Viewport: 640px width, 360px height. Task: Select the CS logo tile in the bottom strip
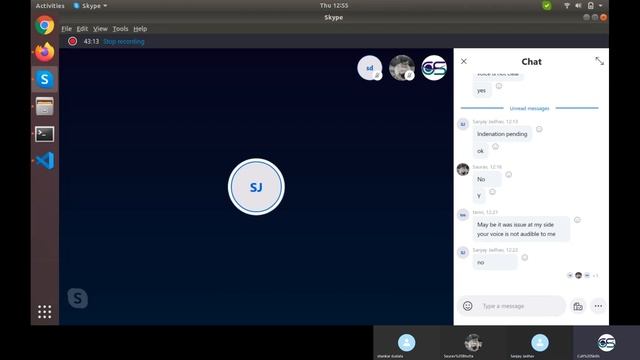[x=606, y=343]
